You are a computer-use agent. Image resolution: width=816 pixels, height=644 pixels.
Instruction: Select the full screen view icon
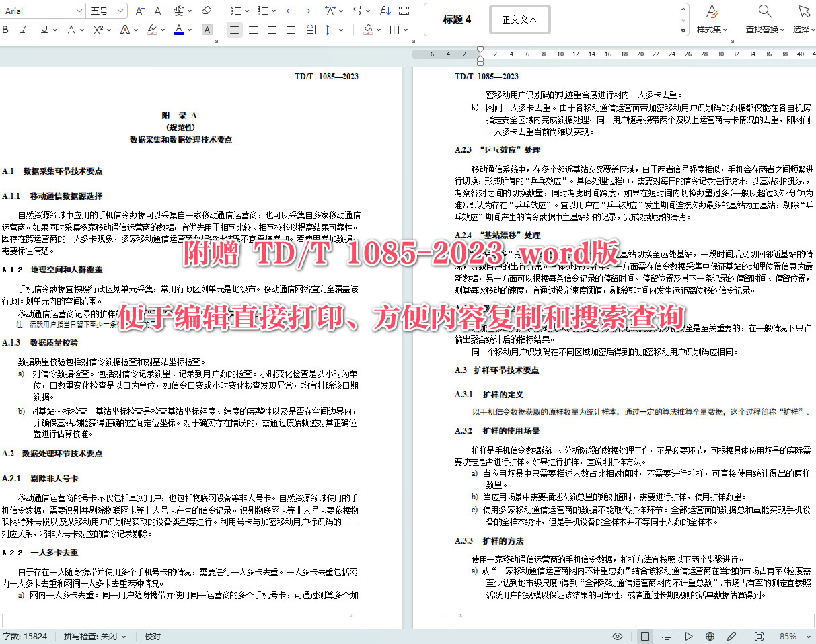[x=759, y=636]
